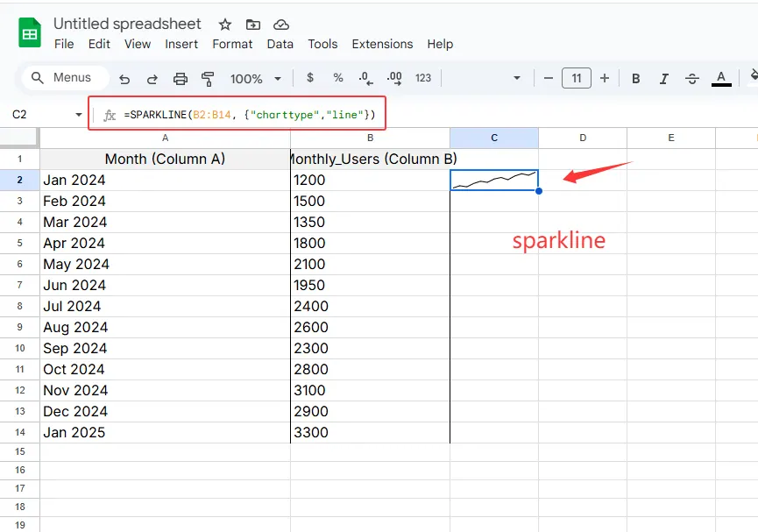Open the text color picker
758x532 pixels.
click(720, 78)
